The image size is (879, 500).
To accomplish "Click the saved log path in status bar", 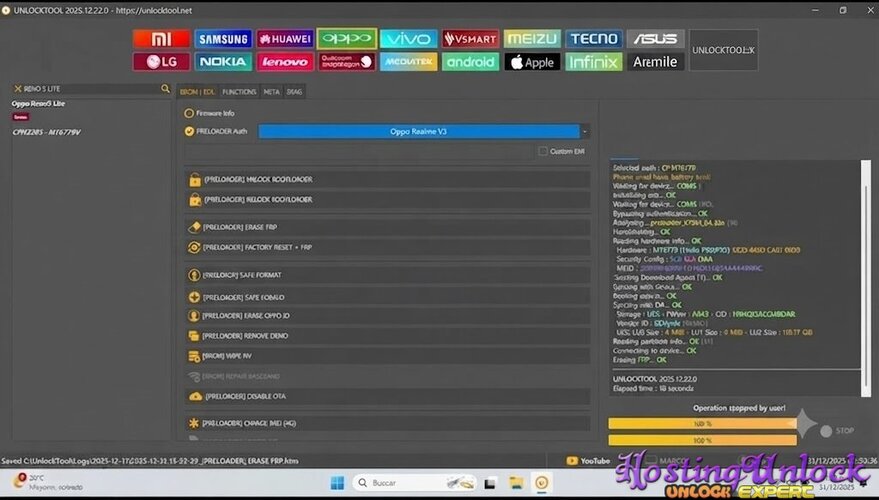I will tap(150, 461).
